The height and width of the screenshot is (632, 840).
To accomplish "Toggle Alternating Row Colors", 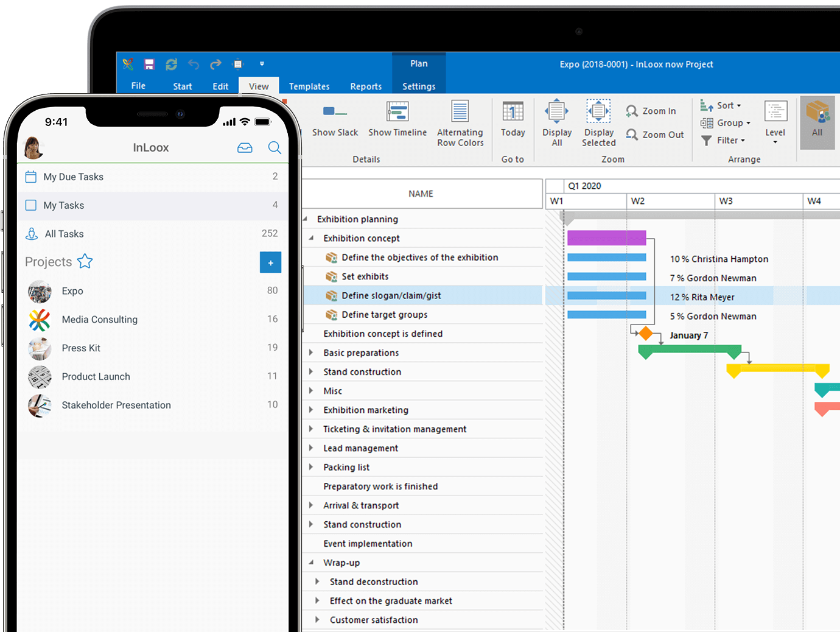I will pos(460,124).
